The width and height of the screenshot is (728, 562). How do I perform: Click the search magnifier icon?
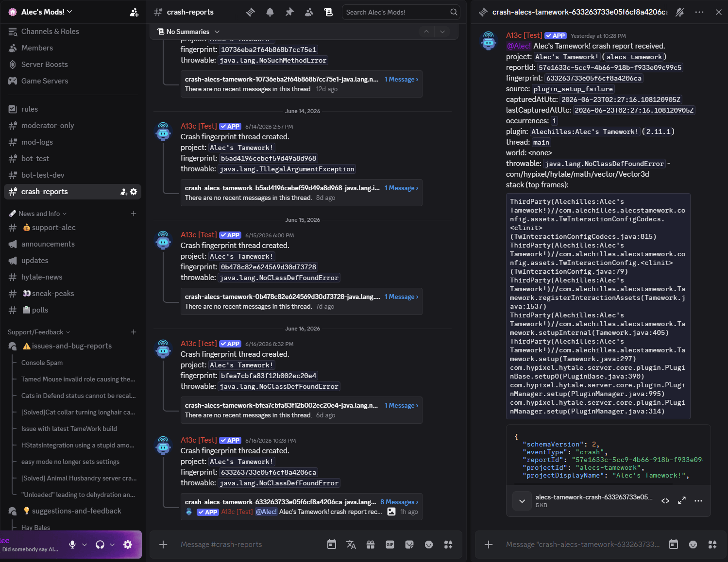coord(454,12)
